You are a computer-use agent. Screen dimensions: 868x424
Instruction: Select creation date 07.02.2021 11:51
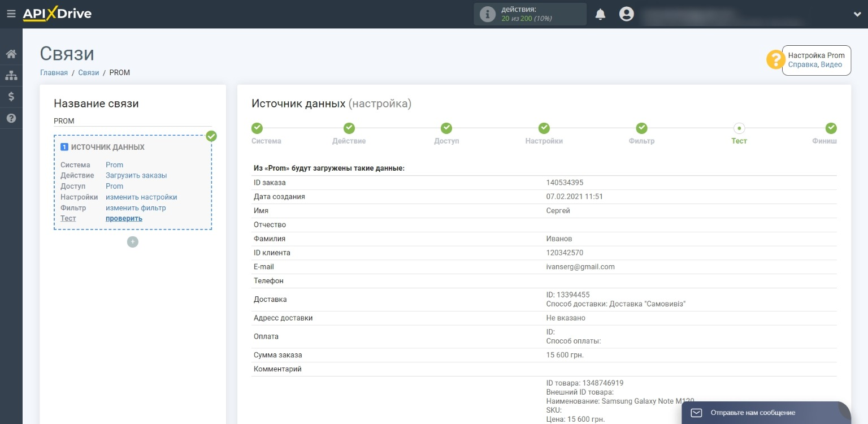[x=575, y=197]
